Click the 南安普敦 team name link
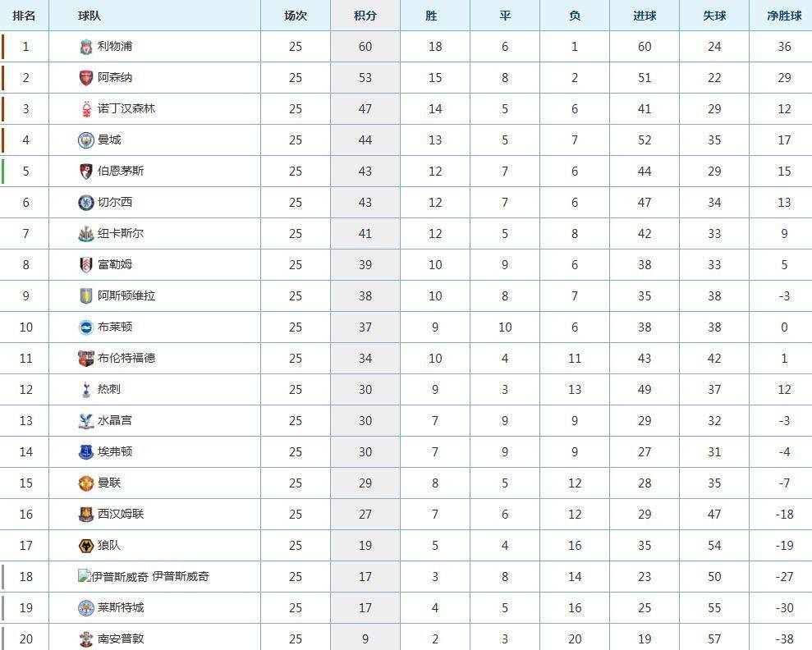Viewport: 812px width, 650px height. click(x=121, y=639)
